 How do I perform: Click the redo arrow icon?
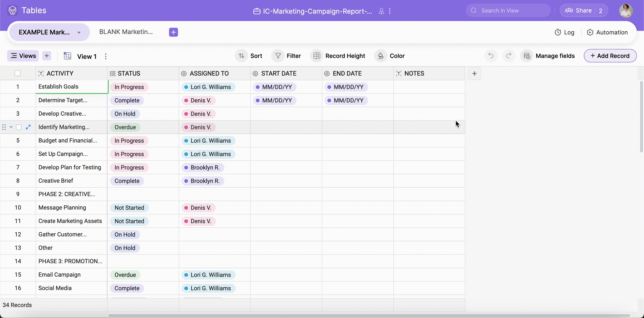point(508,56)
